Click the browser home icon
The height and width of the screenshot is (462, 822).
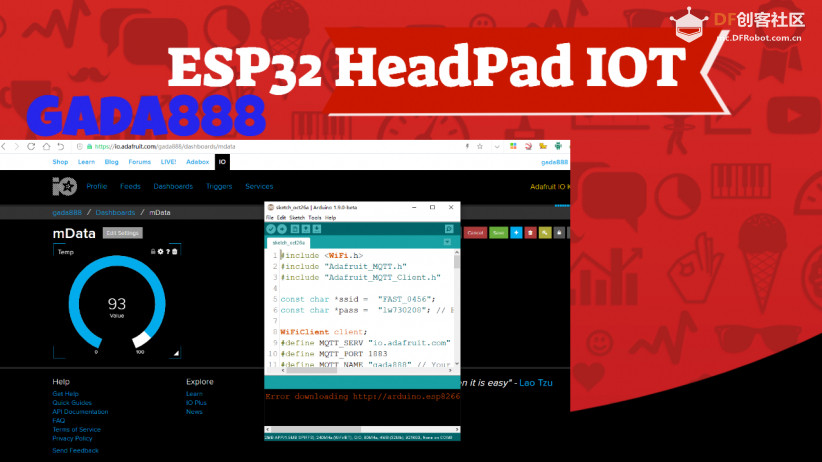click(46, 147)
